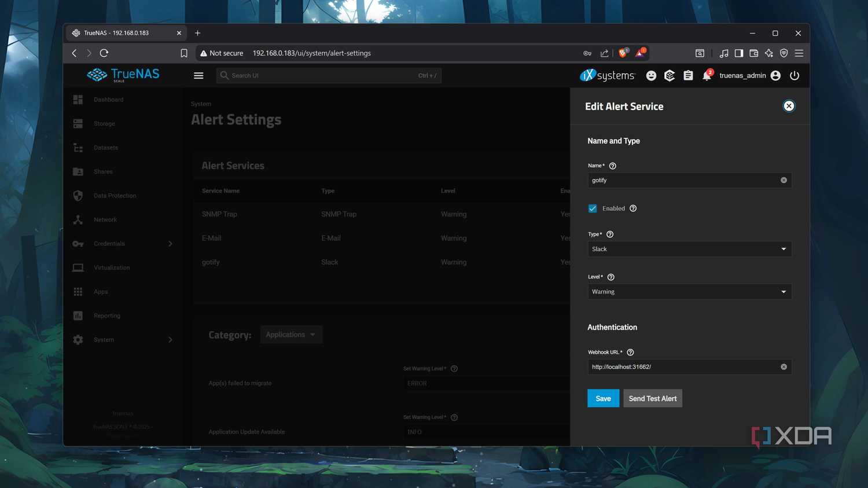Click the power button icon

[795, 76]
